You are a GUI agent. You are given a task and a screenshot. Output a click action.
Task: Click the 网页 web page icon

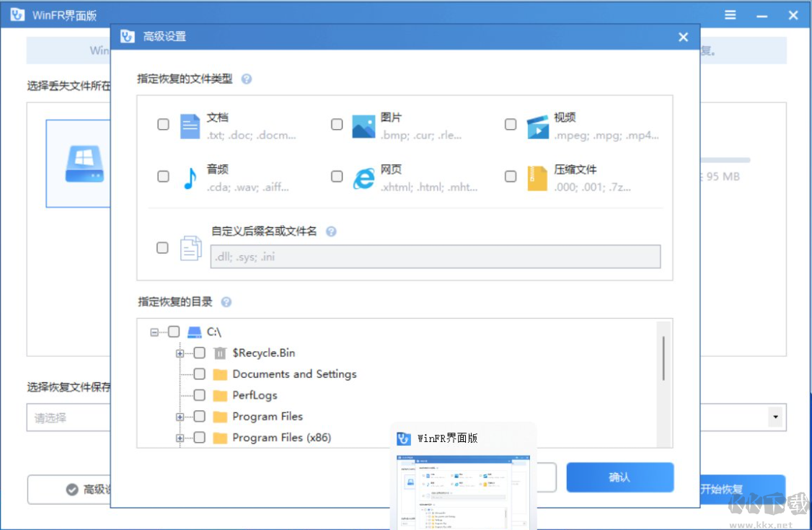(x=364, y=177)
